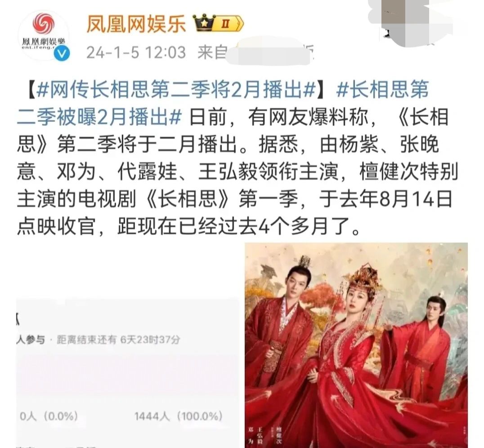Tap the 1444人 (100.0%) poll result
Viewport: 484px width, 448px height.
click(x=179, y=417)
